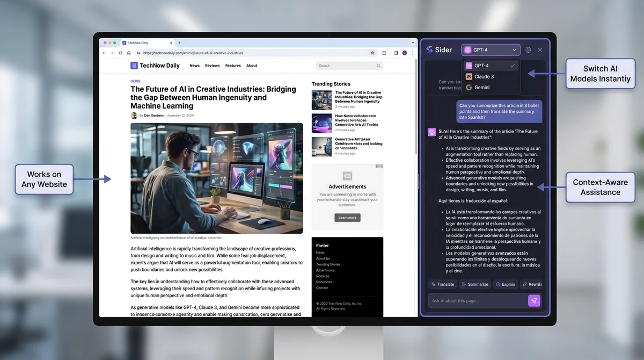644x360 pixels.
Task: Toggle the browser side panel icon
Action: click(396, 53)
